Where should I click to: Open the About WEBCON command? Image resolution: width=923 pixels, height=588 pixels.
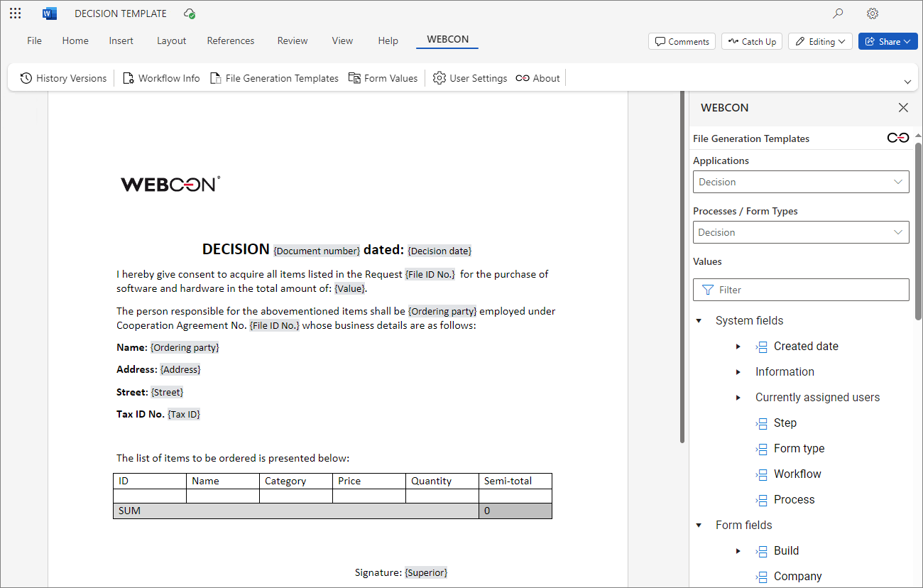[x=537, y=78]
